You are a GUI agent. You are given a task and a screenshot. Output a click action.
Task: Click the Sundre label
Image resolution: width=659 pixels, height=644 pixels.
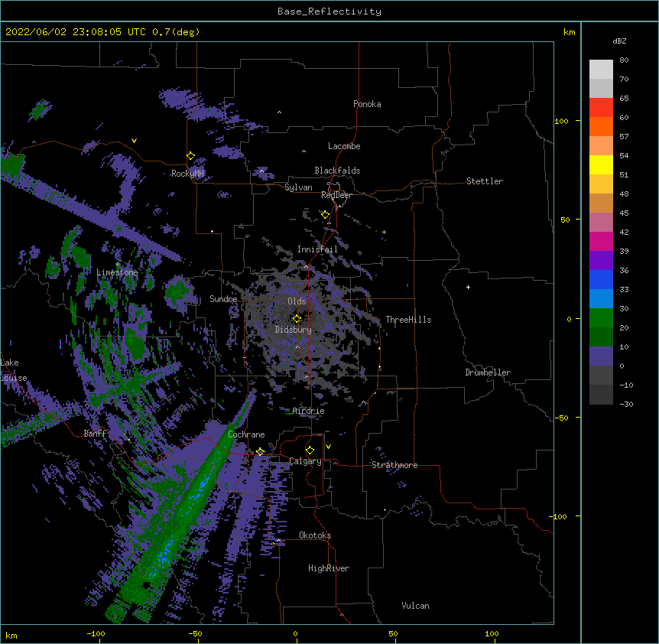point(223,299)
